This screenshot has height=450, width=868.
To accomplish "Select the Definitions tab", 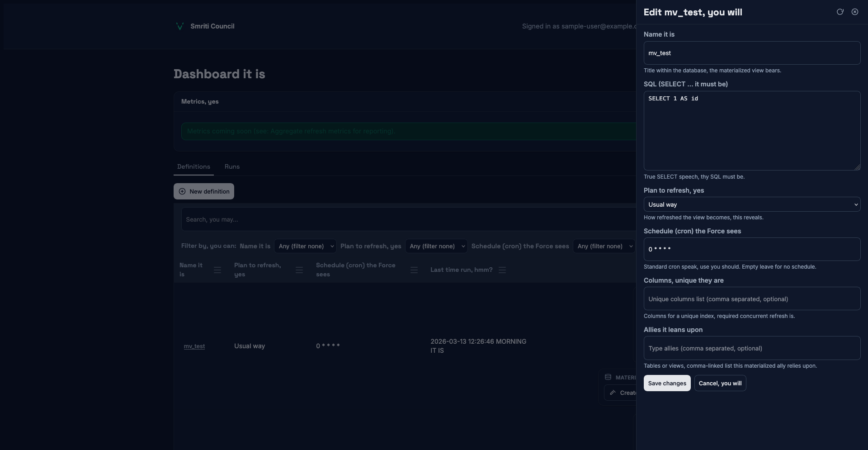I will (x=193, y=166).
